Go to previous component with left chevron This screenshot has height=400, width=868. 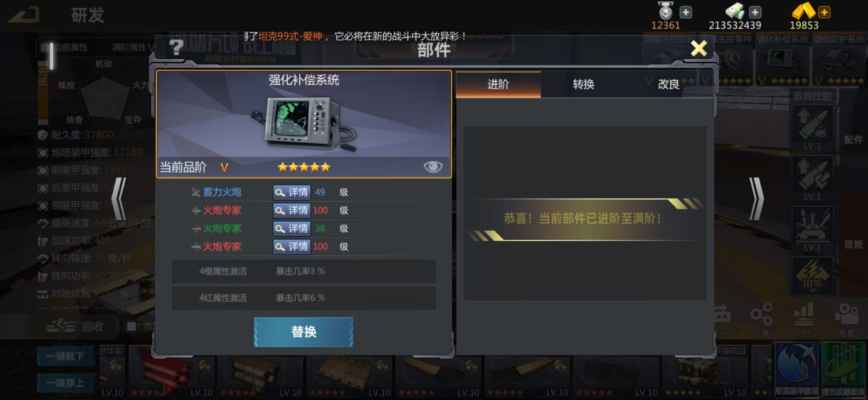119,199
